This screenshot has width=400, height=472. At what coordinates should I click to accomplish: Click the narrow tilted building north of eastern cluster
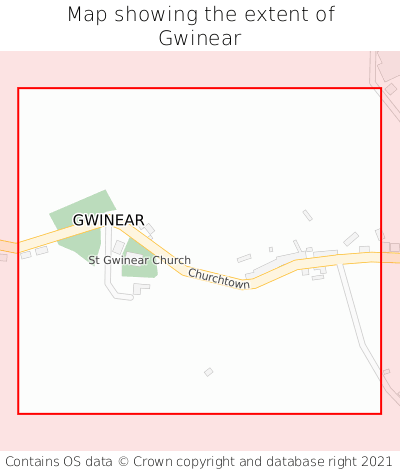(307, 215)
